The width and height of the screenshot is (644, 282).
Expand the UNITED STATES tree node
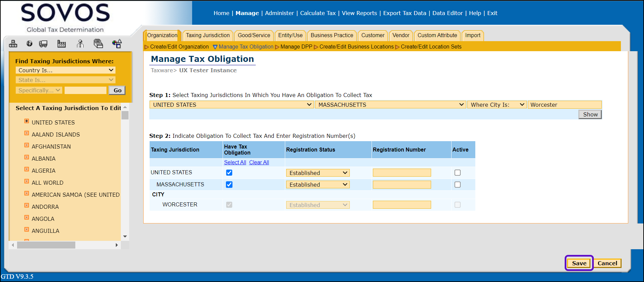pos(26,121)
